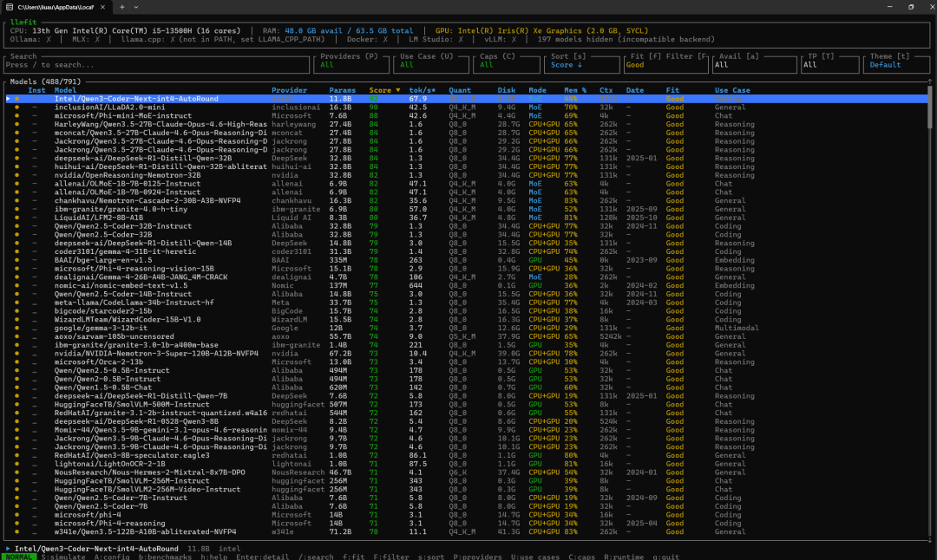Click the yellow dot for inclusionAI/LLaDA2.0-mini
Image resolution: width=937 pixels, height=560 pixels.
(16, 107)
